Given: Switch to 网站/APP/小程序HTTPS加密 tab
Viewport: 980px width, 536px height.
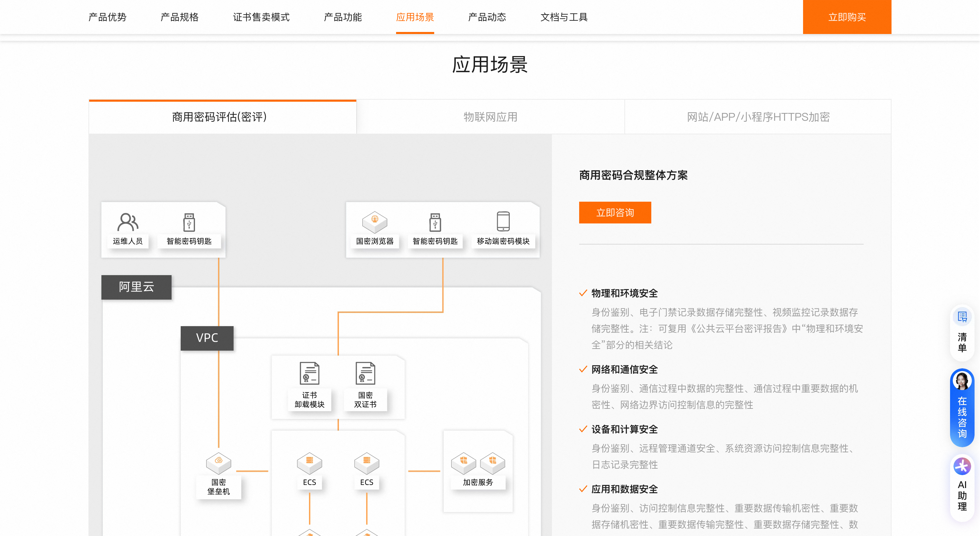Looking at the screenshot, I should click(758, 117).
